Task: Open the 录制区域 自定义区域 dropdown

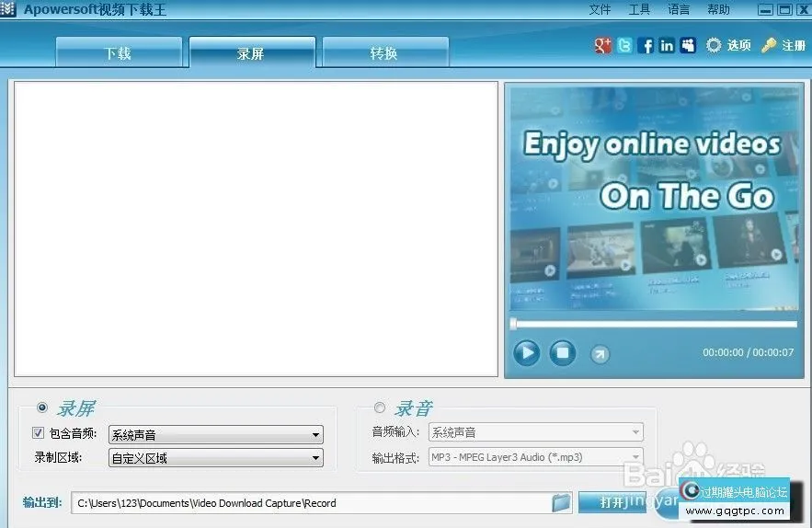Action: coord(216,458)
